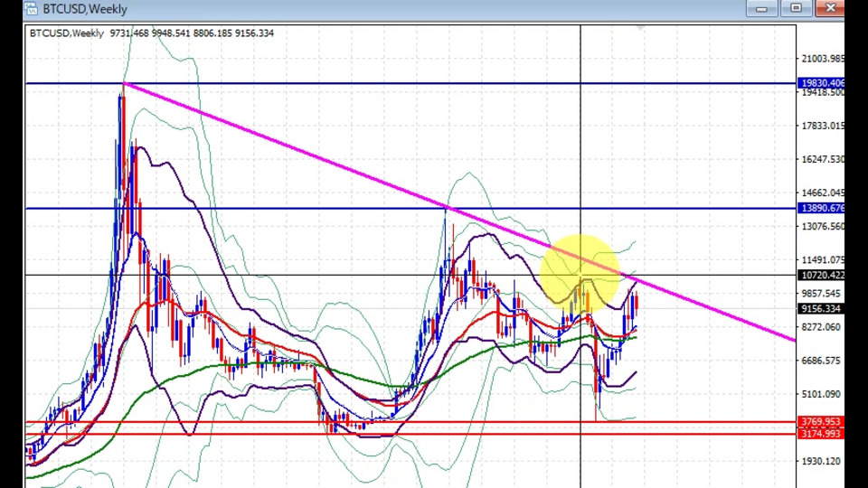Click the 11491.075 price scale value

(x=823, y=259)
